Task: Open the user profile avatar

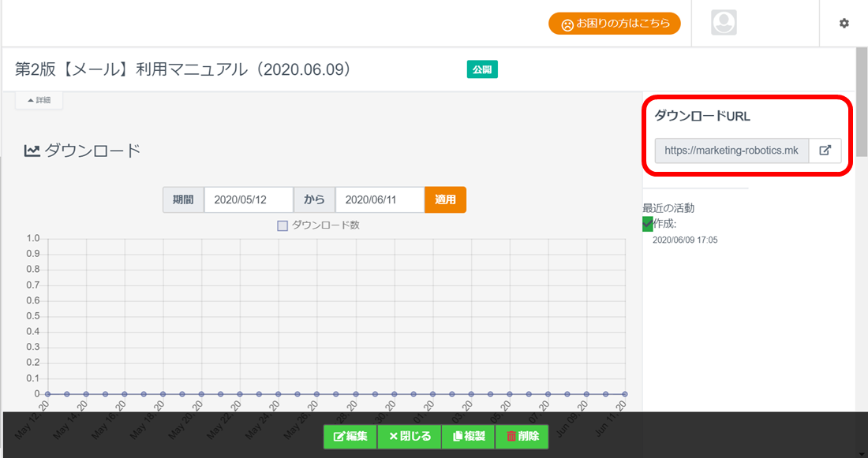Action: (724, 24)
